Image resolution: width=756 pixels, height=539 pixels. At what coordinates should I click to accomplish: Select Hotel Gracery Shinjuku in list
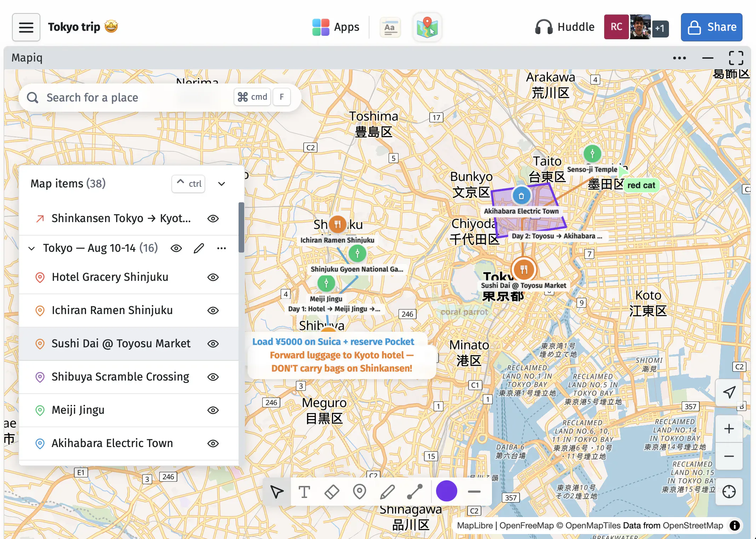point(129,277)
